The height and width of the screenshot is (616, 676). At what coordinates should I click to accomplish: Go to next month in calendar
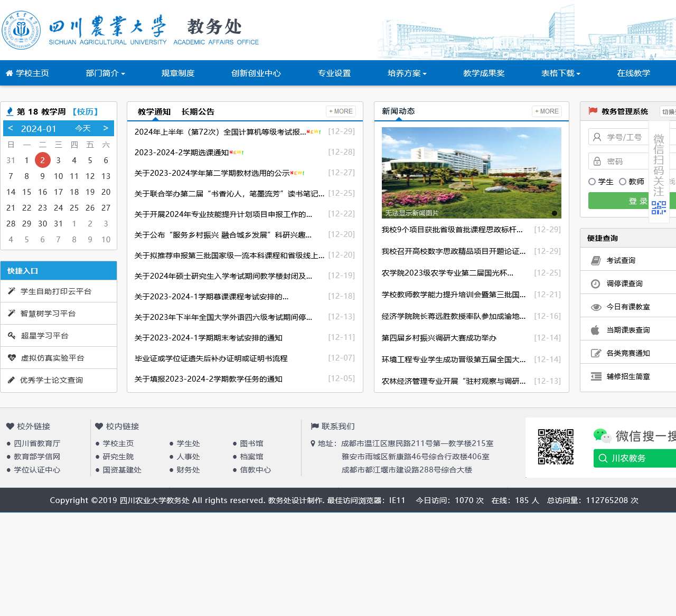point(106,128)
